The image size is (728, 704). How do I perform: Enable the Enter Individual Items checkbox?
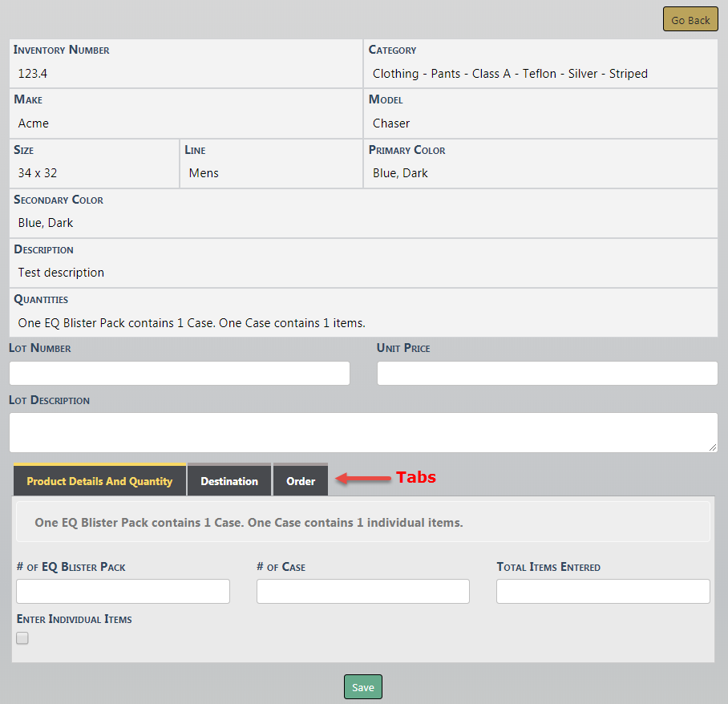(x=22, y=638)
